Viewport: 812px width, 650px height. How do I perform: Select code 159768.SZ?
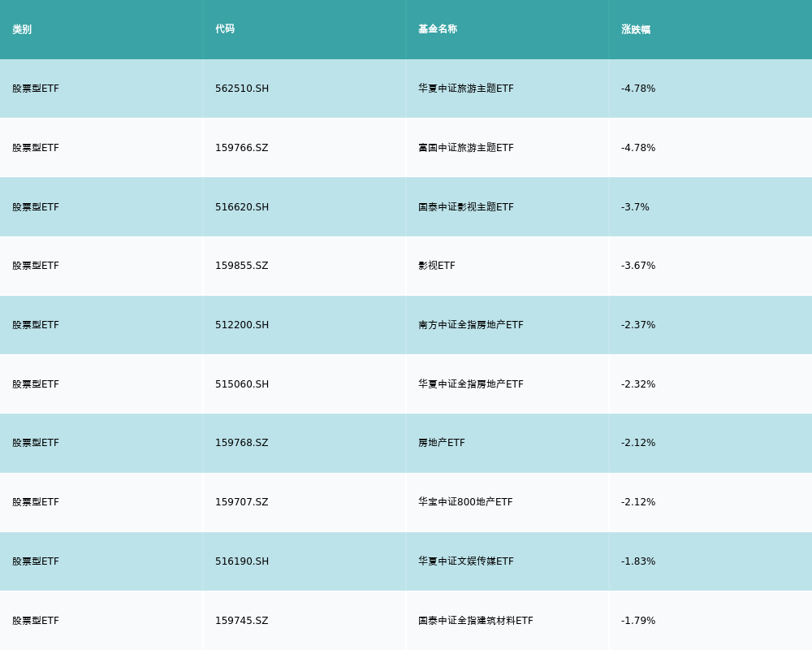click(x=242, y=443)
